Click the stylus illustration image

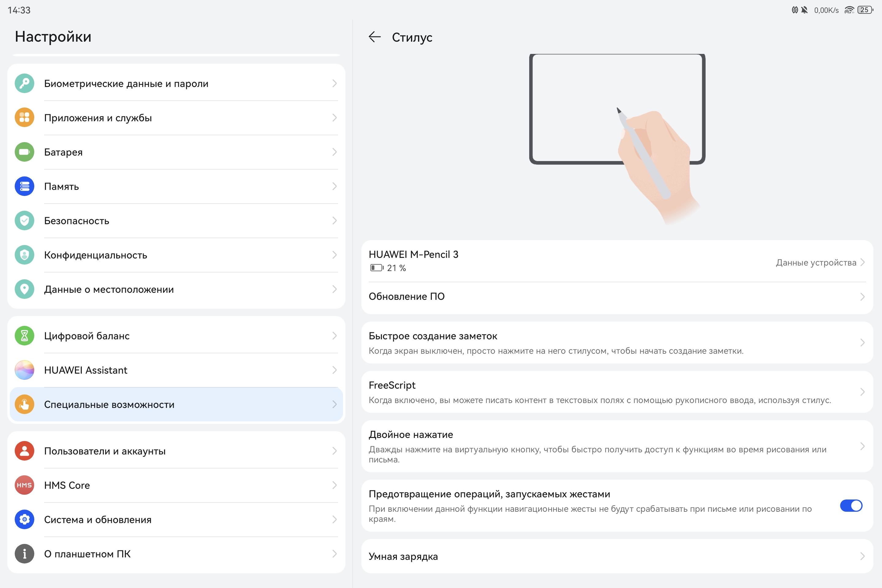(x=617, y=139)
